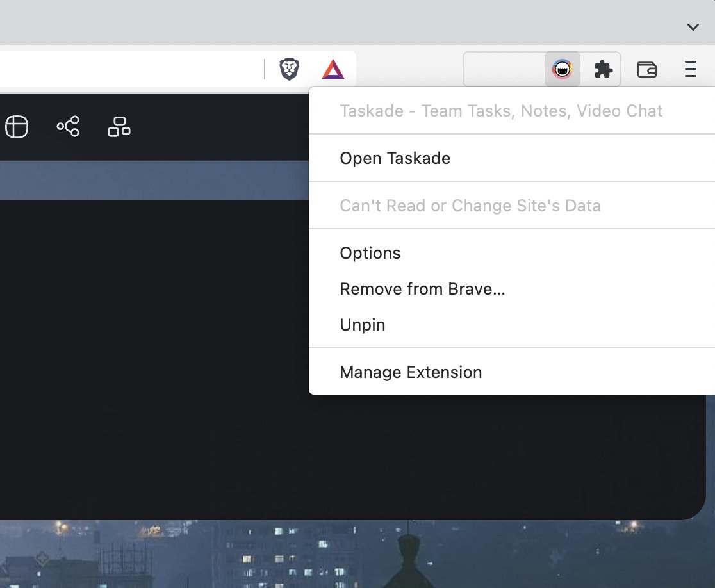Image resolution: width=715 pixels, height=588 pixels.
Task: Open the Extensions puzzle piece menu
Action: coord(604,69)
